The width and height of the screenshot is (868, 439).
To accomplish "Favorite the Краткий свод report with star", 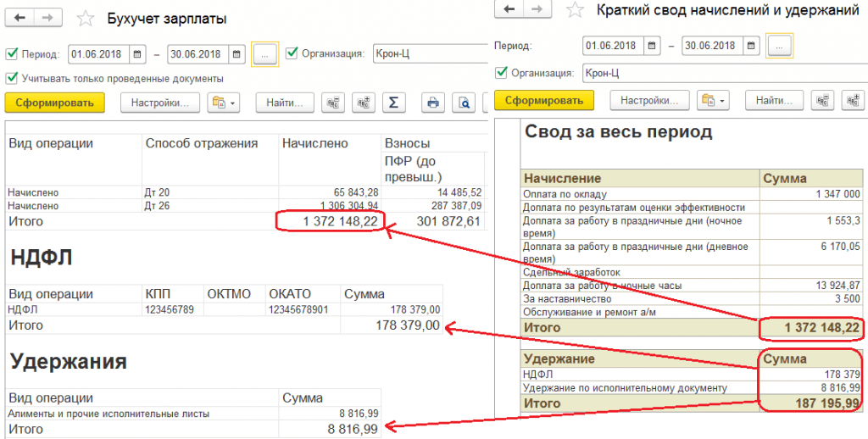I will click(575, 10).
